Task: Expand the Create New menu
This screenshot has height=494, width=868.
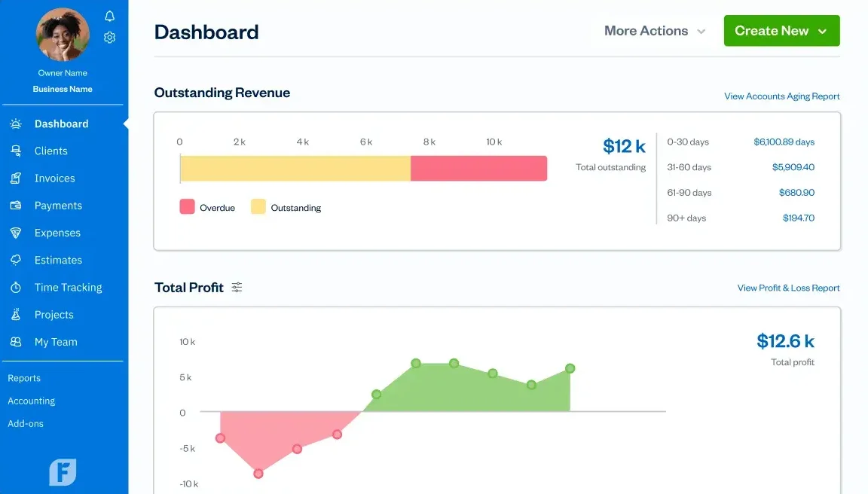Action: point(781,30)
